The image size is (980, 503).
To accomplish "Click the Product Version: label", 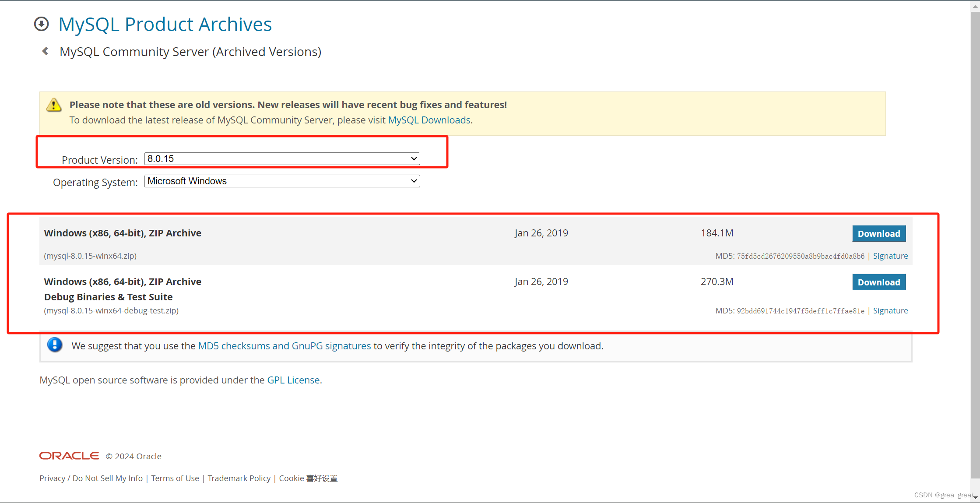I will tap(100, 160).
